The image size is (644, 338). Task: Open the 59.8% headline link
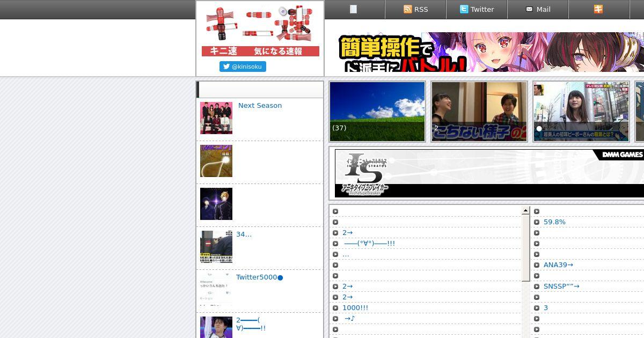(554, 222)
